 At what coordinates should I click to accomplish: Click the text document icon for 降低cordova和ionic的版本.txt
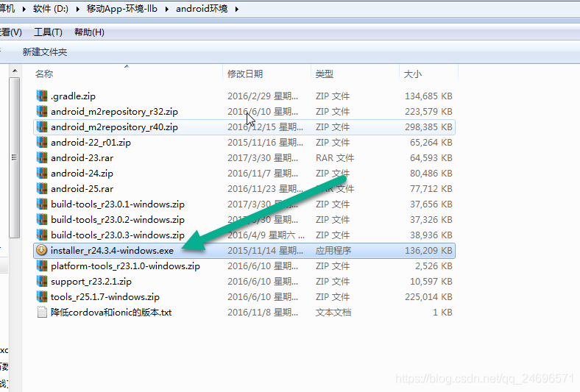(x=42, y=313)
